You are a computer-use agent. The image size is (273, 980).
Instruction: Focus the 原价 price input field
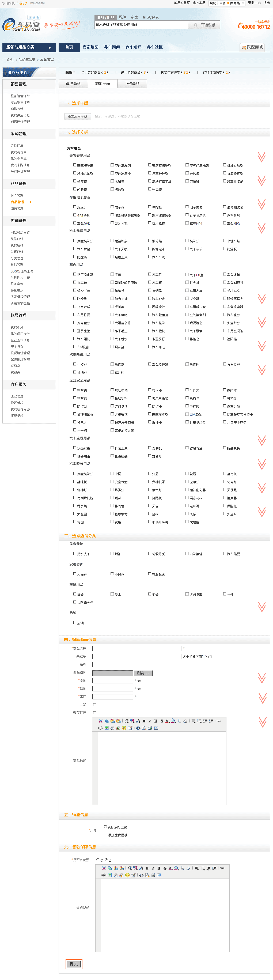pos(113,681)
